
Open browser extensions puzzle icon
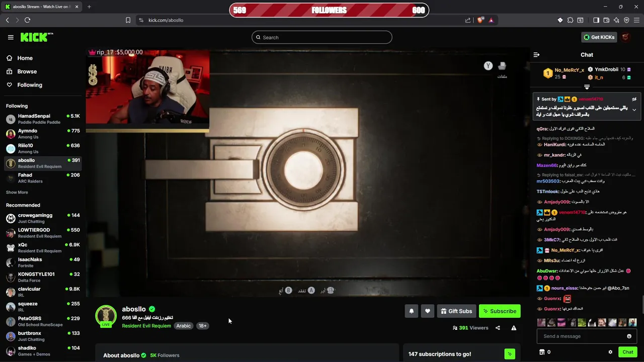pyautogui.click(x=570, y=20)
